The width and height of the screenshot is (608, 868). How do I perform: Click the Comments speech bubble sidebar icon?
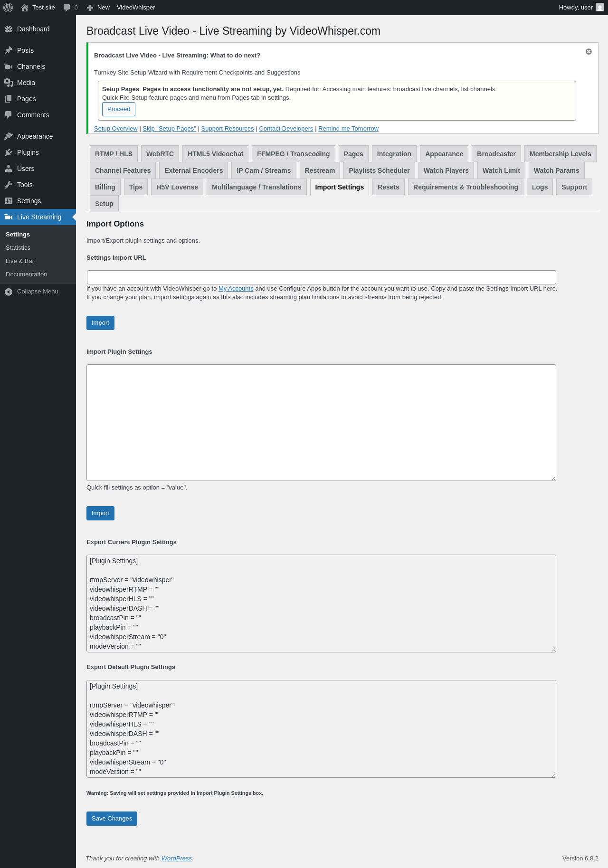coord(9,115)
